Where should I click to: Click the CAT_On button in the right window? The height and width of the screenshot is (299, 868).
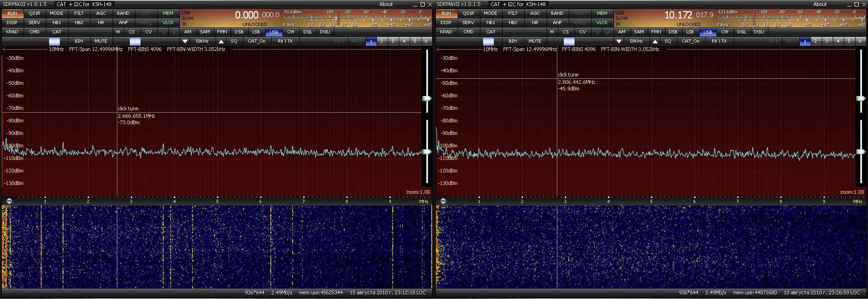[x=691, y=41]
